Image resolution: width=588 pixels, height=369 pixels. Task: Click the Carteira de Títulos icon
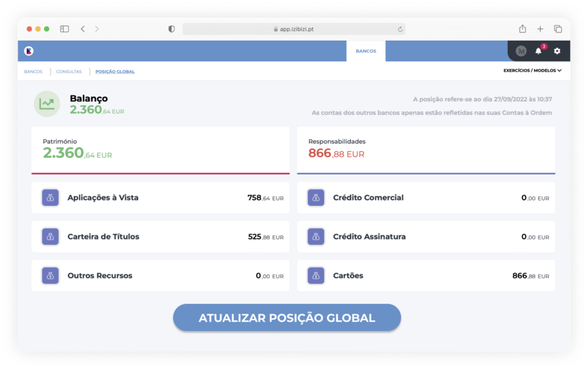click(x=51, y=237)
